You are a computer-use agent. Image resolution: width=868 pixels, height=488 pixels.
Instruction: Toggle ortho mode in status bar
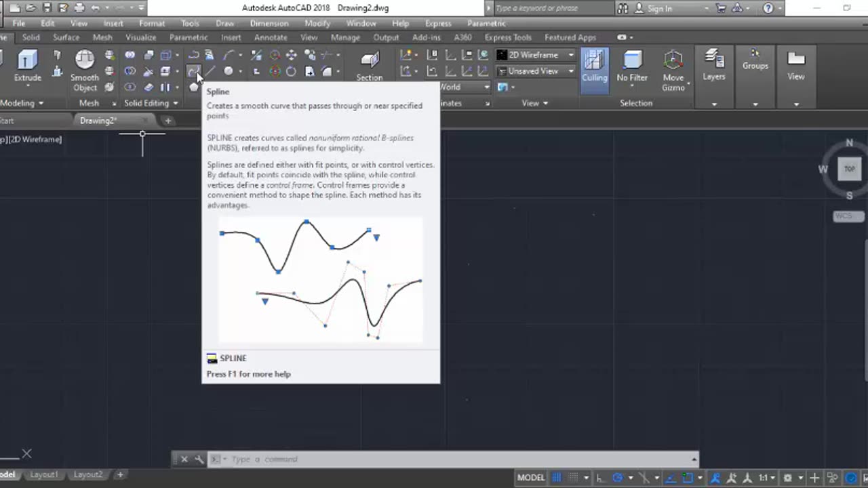(601, 478)
